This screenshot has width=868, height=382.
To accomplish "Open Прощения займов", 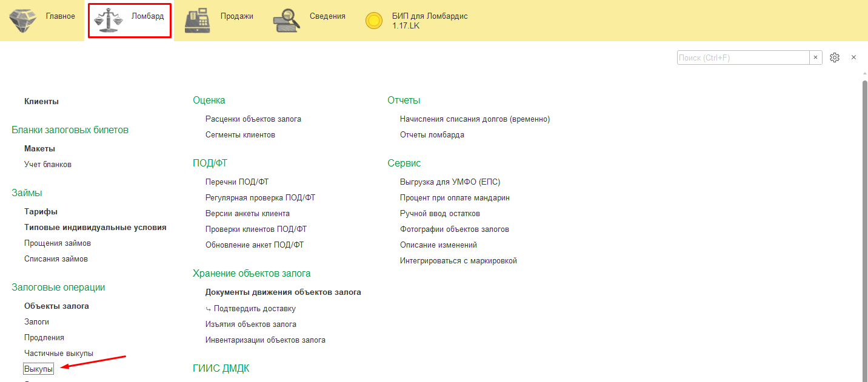I will click(58, 243).
